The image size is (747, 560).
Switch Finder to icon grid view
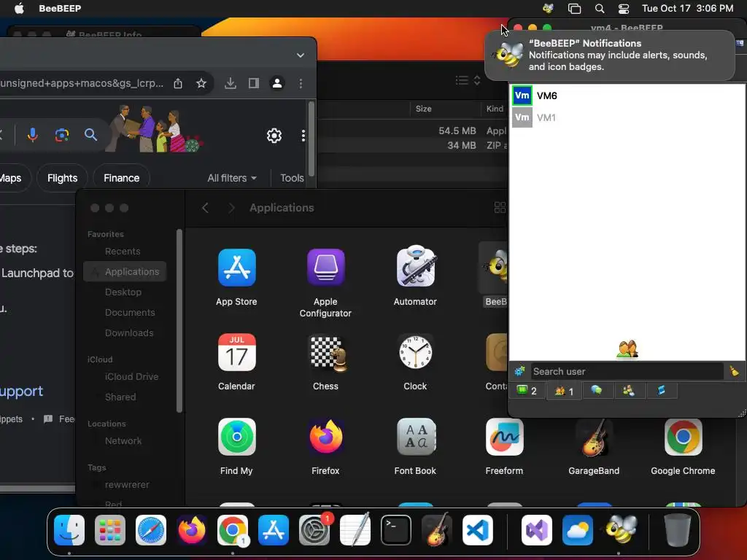(x=500, y=207)
